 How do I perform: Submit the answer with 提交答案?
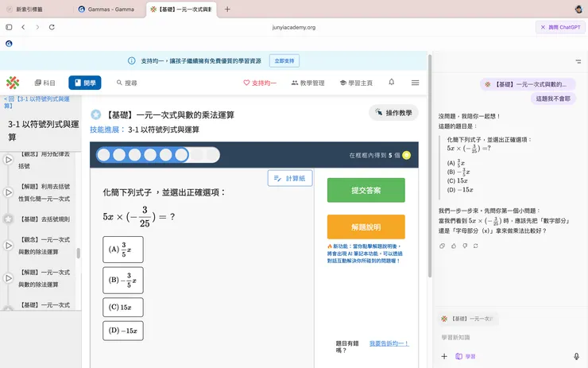pyautogui.click(x=366, y=190)
